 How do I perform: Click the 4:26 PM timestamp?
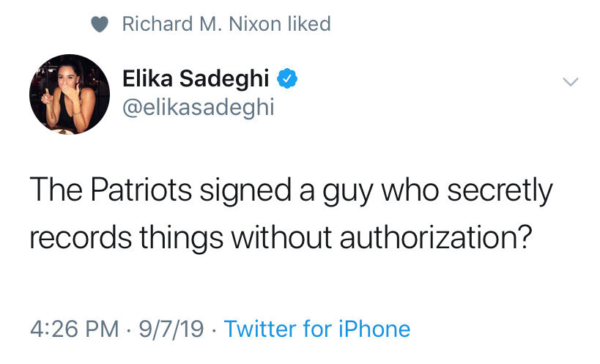coord(75,329)
